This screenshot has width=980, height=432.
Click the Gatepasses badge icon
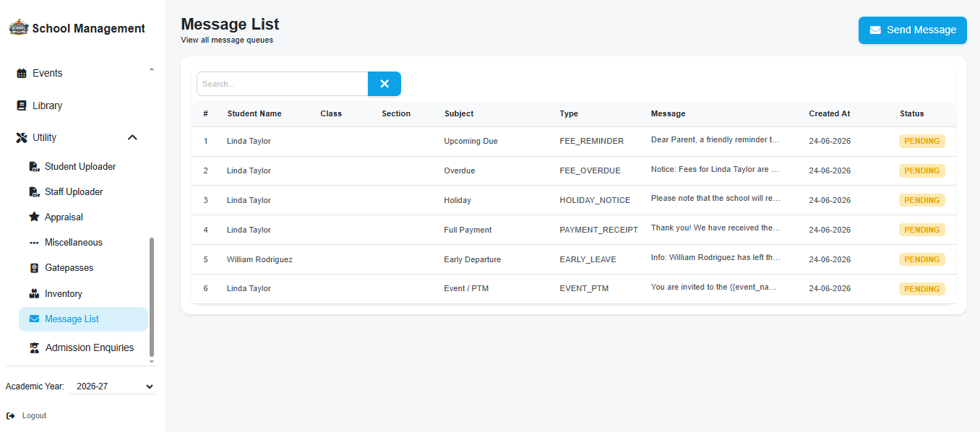[34, 268]
